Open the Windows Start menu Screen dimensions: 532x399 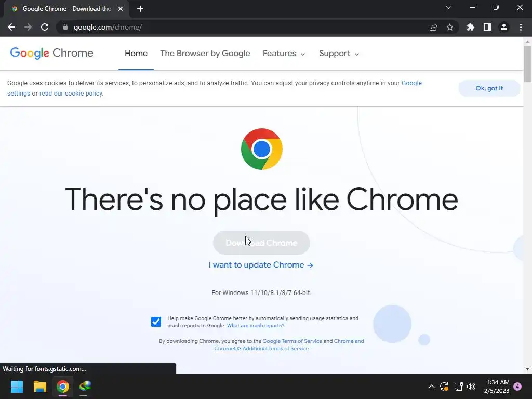(17, 387)
